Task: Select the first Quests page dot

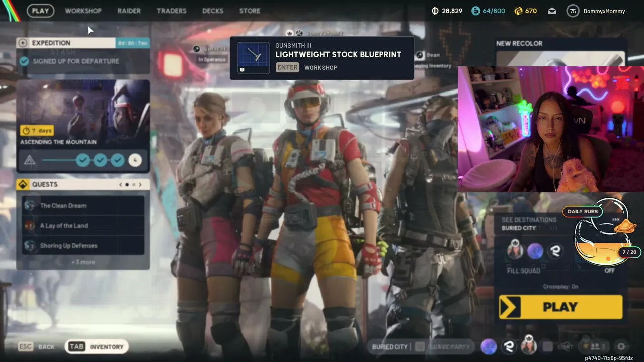Action: tap(127, 185)
